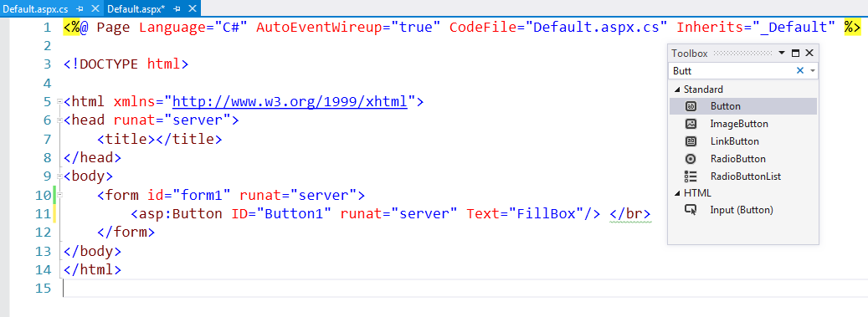Switch to the Default.aspx* tab
The image size is (868, 317).
click(136, 9)
